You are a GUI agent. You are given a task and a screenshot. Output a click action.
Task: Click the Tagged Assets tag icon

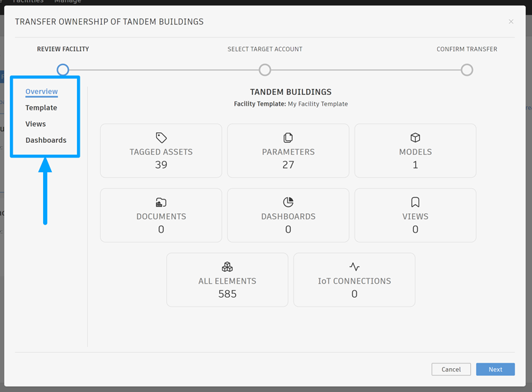tap(161, 138)
